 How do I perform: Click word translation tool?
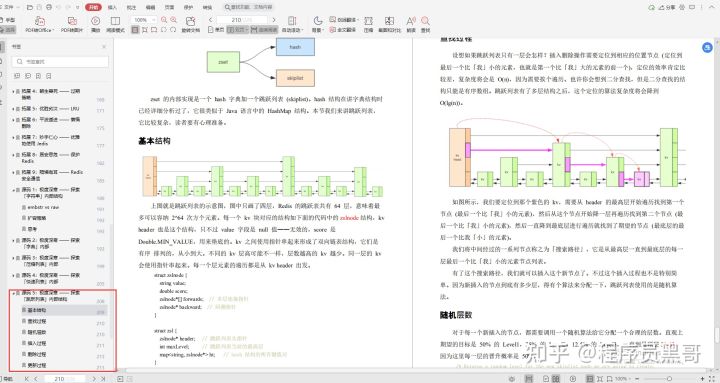tap(343, 20)
